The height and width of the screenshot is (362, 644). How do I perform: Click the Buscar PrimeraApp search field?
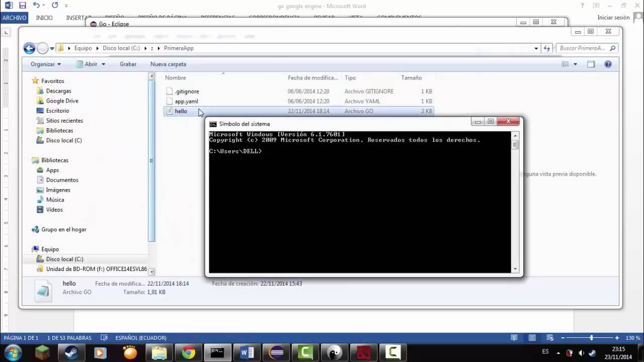pos(586,48)
